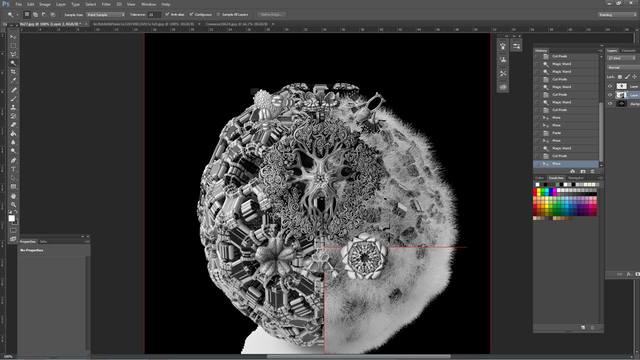Open the Swatches panel options menu

pyautogui.click(x=600, y=178)
